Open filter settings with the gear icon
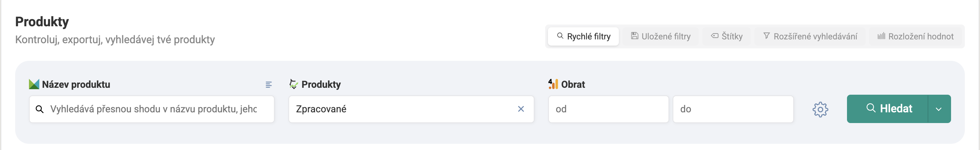The image size is (980, 150). point(820,110)
